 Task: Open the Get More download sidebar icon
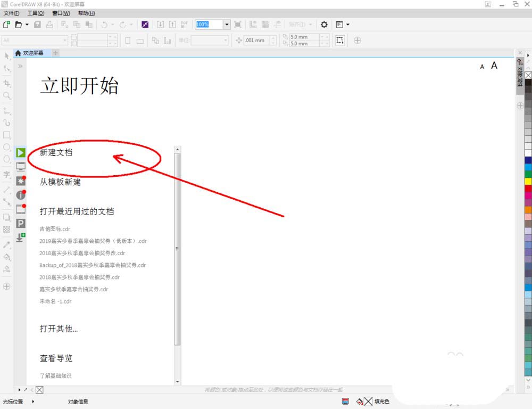tap(21, 238)
